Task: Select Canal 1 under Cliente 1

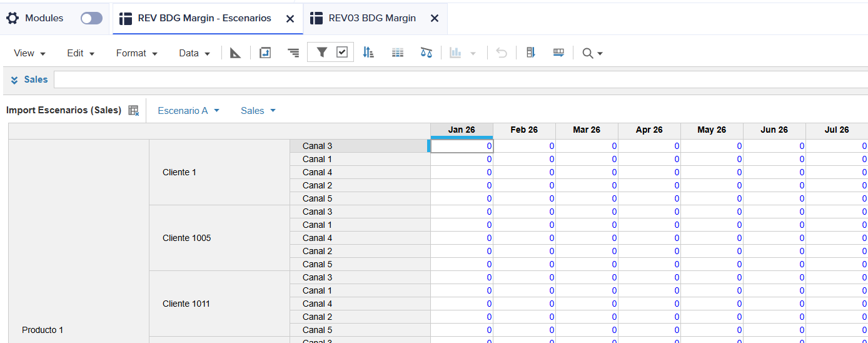Action: [x=360, y=159]
